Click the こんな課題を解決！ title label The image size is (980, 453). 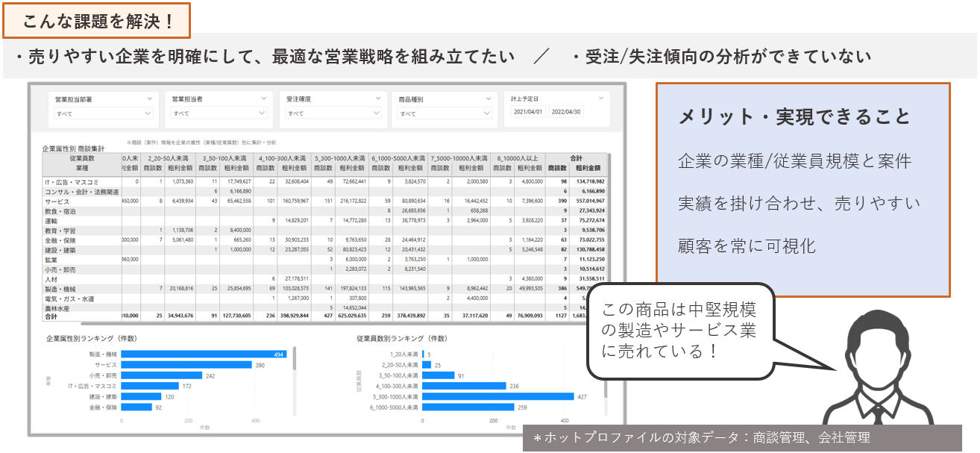pyautogui.click(x=97, y=21)
